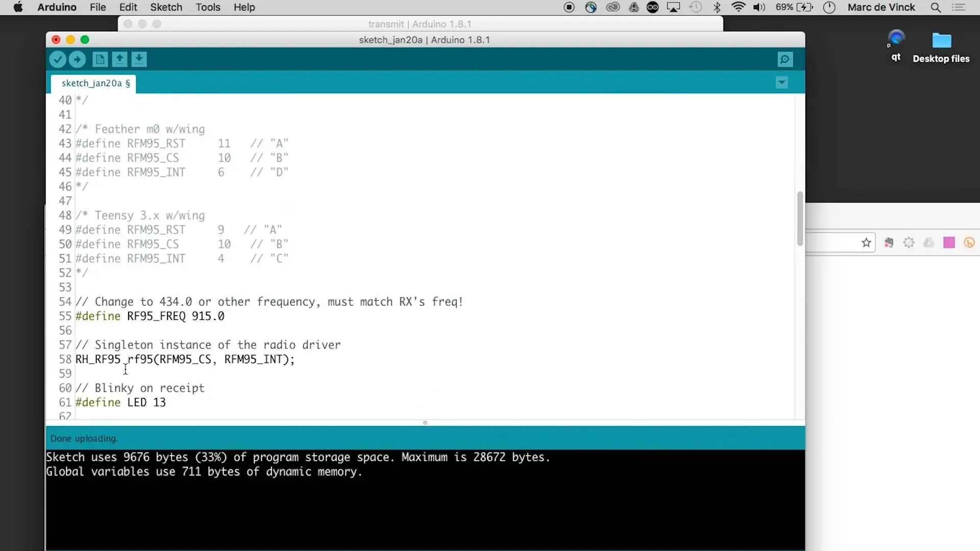
Task: Click the clock icon in menu bar
Action: 829,7
